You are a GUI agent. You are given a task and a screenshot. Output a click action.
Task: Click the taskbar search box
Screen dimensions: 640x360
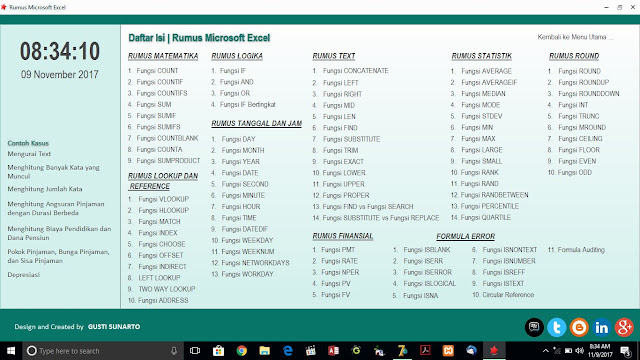click(103, 351)
